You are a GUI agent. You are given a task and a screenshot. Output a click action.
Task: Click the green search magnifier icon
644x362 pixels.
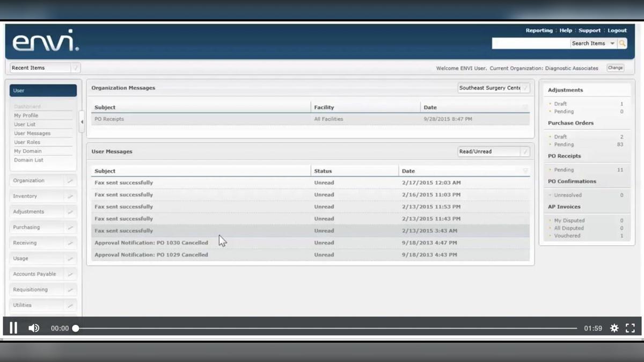(622, 43)
